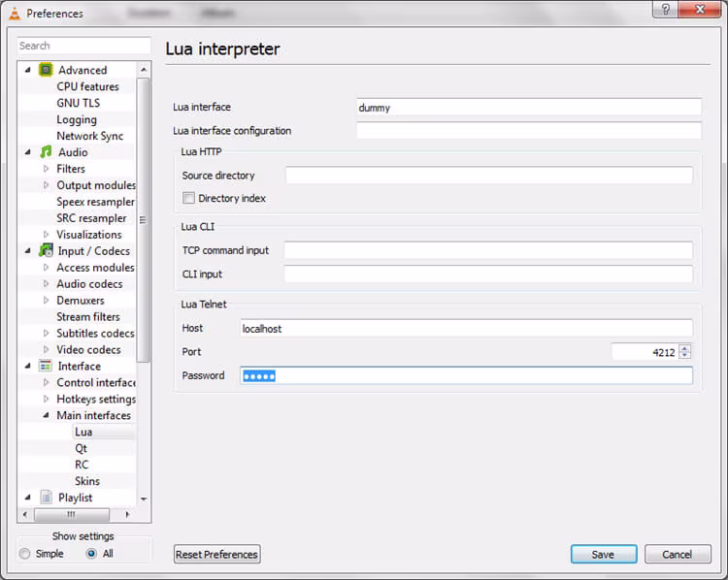Expand the Subtitles codecs node
Viewport: 728px width, 580px height.
click(x=46, y=333)
